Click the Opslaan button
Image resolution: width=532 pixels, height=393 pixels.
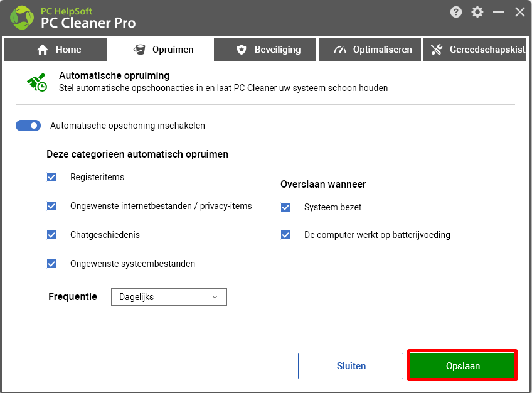462,365
